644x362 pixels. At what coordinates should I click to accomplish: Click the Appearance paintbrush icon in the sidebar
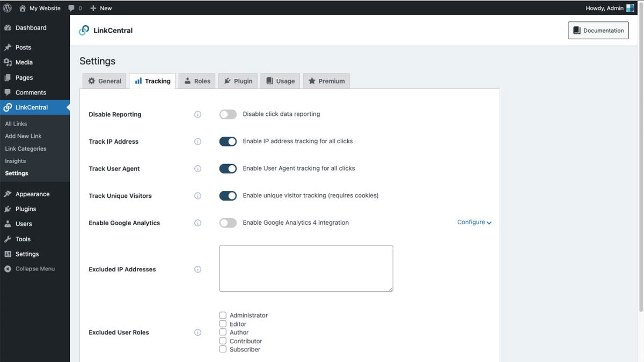click(9, 194)
